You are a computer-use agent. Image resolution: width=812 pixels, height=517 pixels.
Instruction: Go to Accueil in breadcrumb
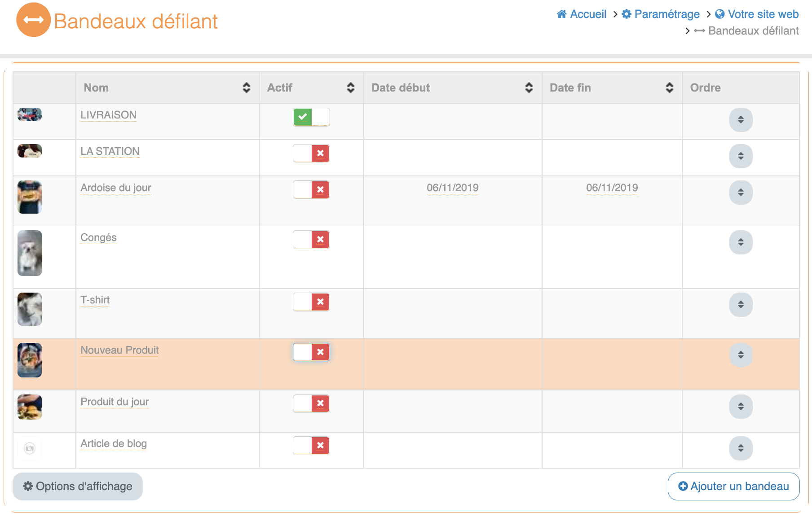tap(582, 14)
